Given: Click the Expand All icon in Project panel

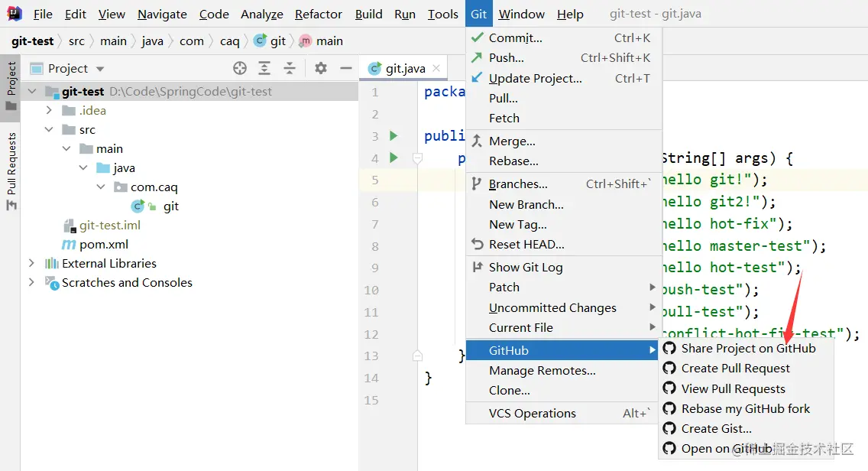Looking at the screenshot, I should (x=264, y=68).
